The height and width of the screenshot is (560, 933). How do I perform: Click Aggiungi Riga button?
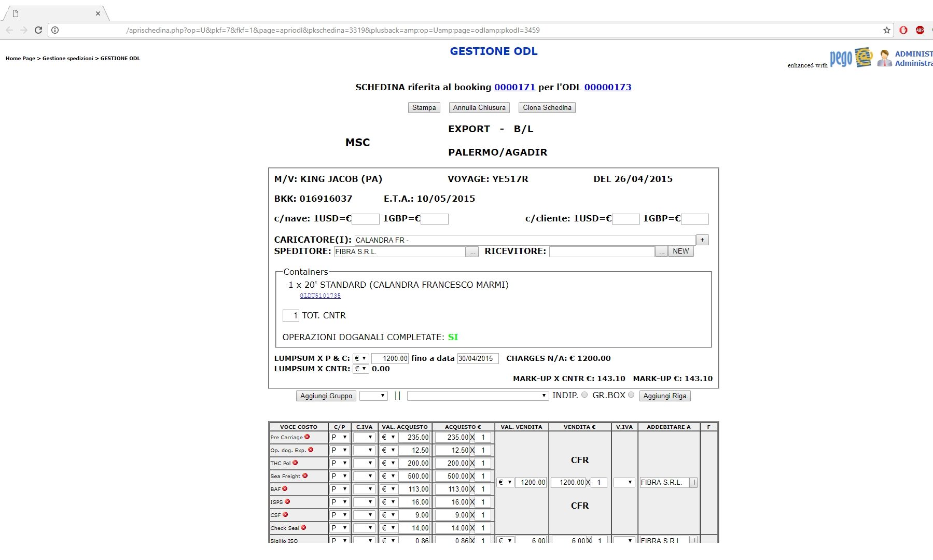(664, 396)
